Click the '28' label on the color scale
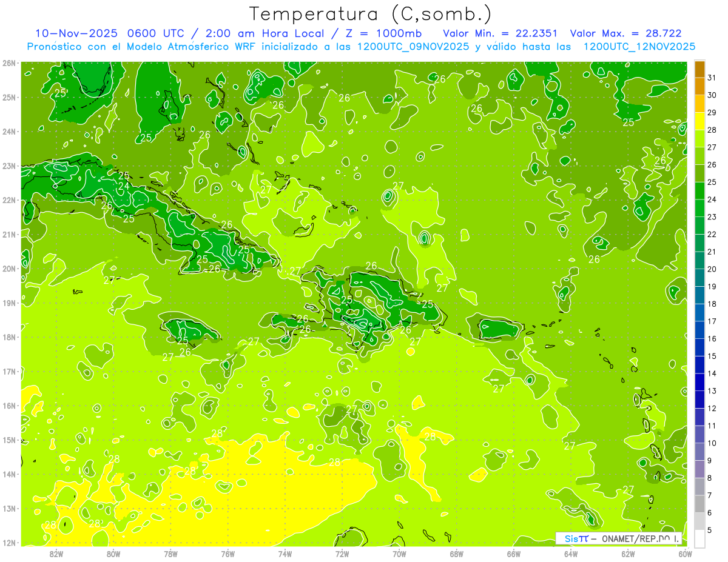The width and height of the screenshot is (728, 562). coord(712,130)
